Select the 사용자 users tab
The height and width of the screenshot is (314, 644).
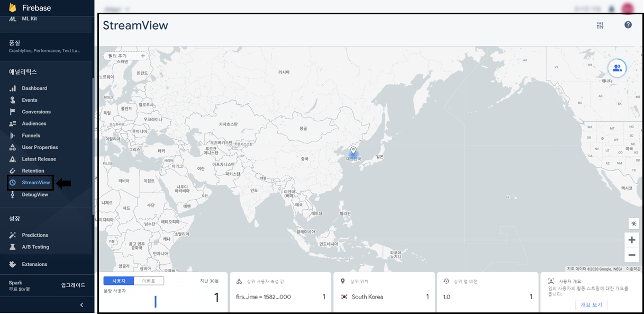coord(119,281)
